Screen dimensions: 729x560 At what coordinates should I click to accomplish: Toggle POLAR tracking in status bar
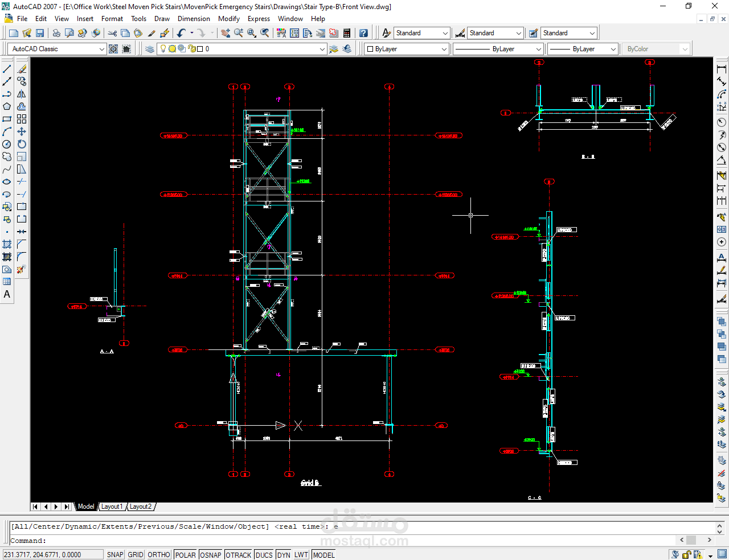(x=185, y=555)
